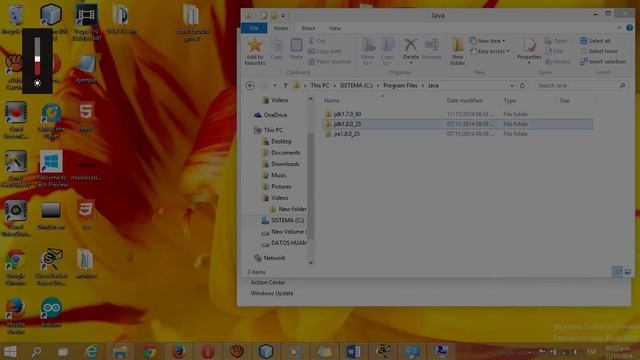Create a New folder from ribbon
Screen dimensions: 640x360
457,51
